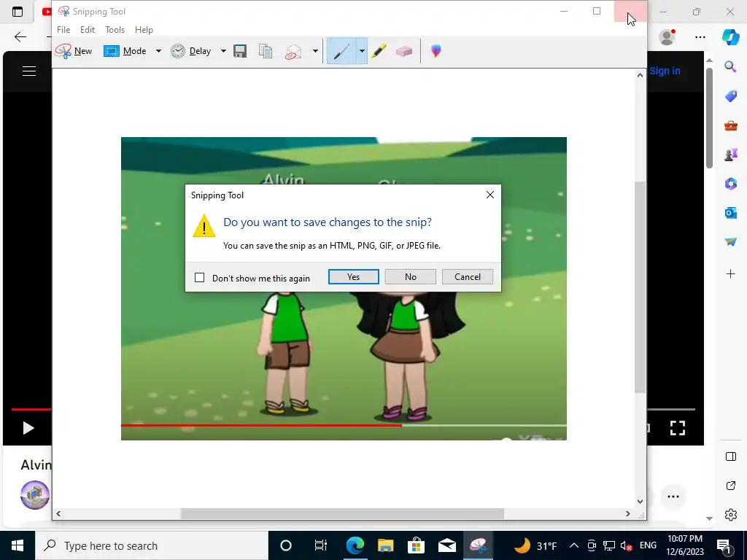Click the Edge split screen icon in sidebar
Viewport: 747px width, 560px height.
pos(730,456)
